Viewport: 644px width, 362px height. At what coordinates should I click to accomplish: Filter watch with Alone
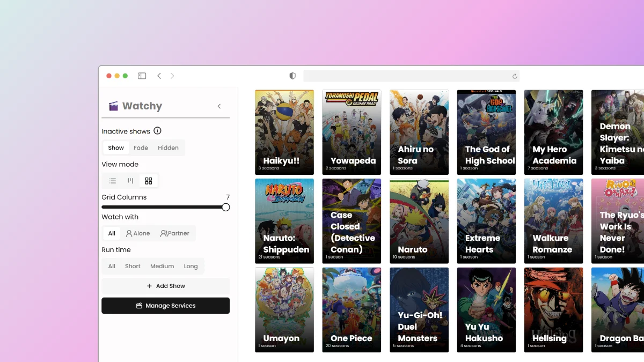tap(138, 233)
